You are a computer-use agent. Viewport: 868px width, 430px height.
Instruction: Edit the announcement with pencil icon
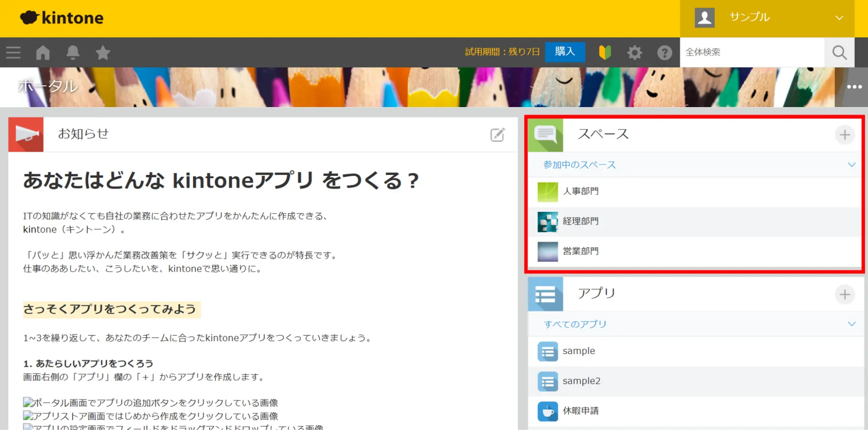(497, 135)
